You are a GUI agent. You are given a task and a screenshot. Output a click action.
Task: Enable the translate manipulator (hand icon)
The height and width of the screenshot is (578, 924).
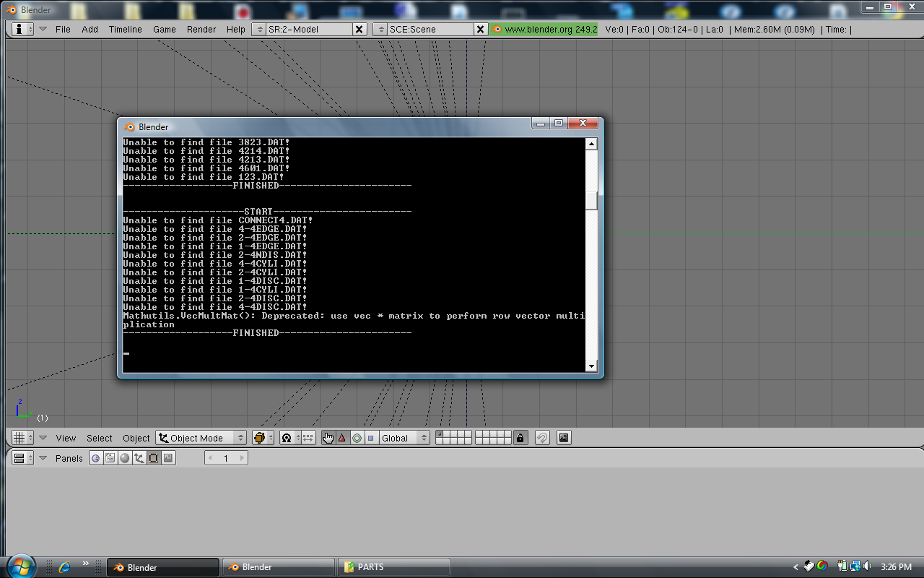click(327, 437)
